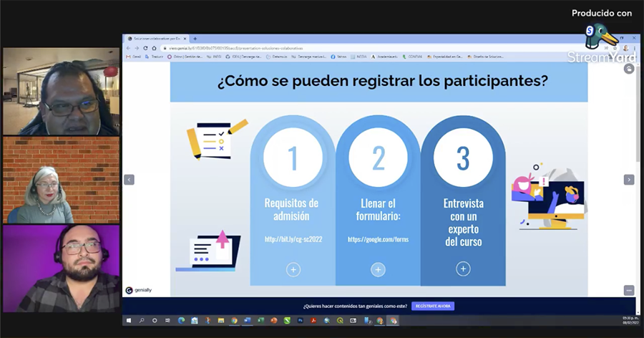Click the slide title ¿Cómo se pueden registrar los participantes?

coord(382,81)
